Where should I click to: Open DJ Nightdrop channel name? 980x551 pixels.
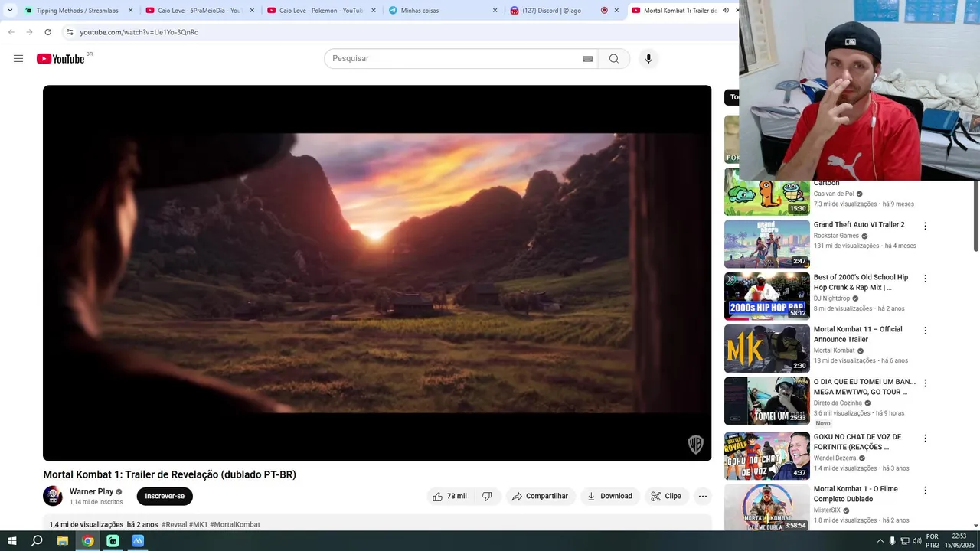point(831,298)
